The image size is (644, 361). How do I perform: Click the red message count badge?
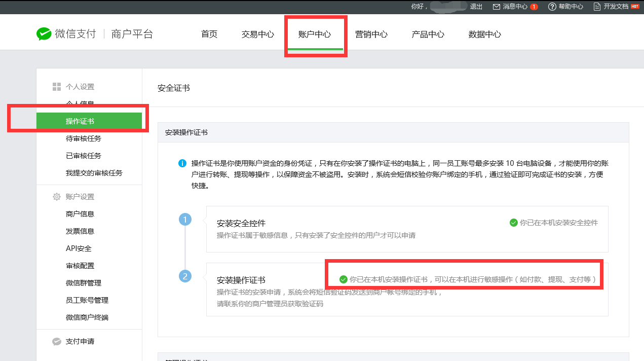pyautogui.click(x=534, y=7)
